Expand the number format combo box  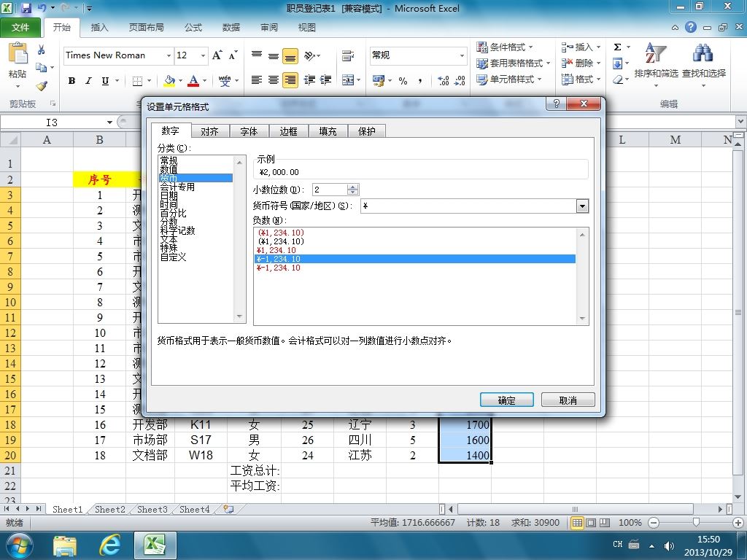pyautogui.click(x=462, y=55)
